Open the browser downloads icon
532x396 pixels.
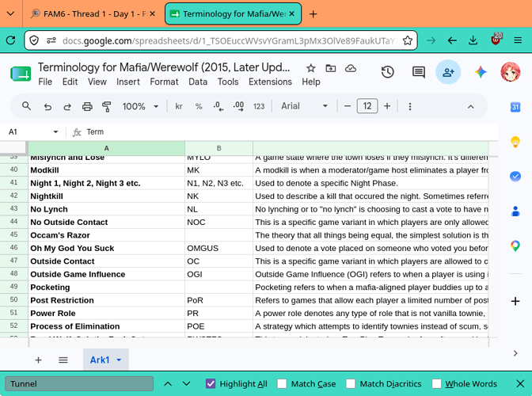pos(473,40)
